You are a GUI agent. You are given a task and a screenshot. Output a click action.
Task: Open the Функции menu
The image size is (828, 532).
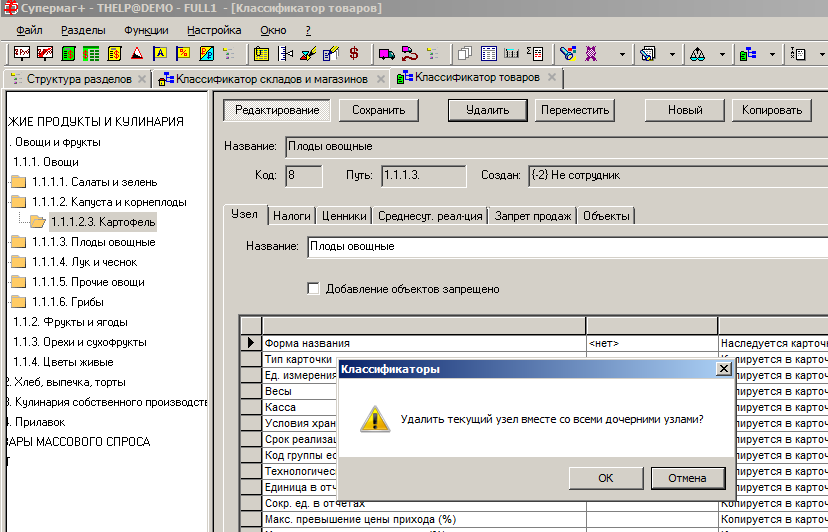[x=146, y=30]
